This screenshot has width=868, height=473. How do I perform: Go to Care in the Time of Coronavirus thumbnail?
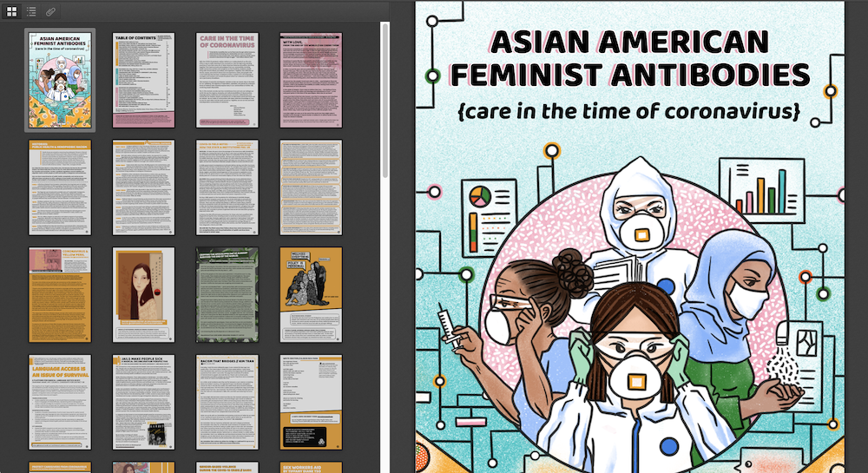coord(227,80)
